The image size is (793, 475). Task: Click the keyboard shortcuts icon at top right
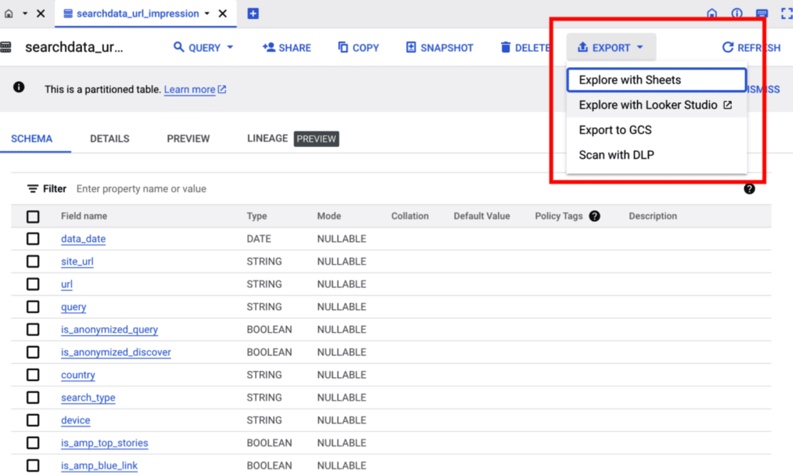[762, 14]
